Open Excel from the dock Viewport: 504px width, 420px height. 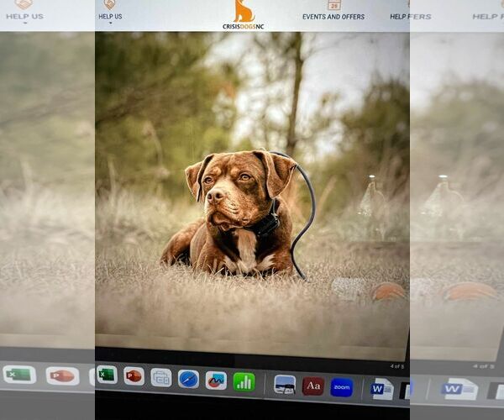[x=107, y=375]
